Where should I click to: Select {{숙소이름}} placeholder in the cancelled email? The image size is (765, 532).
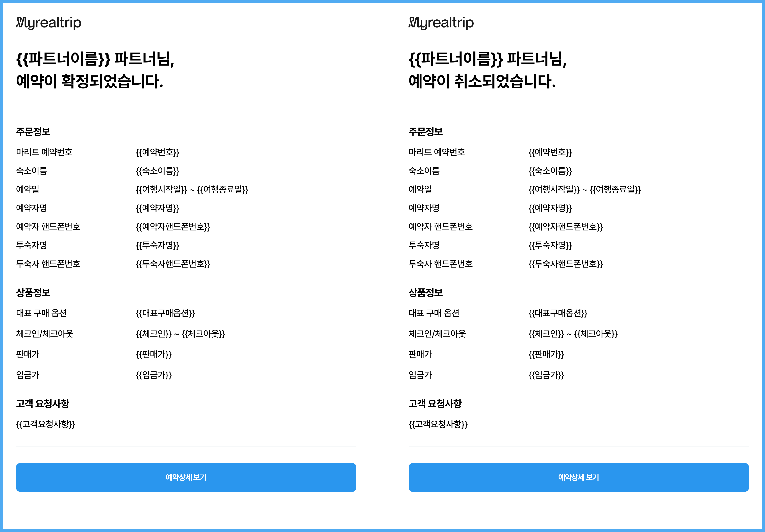(550, 171)
